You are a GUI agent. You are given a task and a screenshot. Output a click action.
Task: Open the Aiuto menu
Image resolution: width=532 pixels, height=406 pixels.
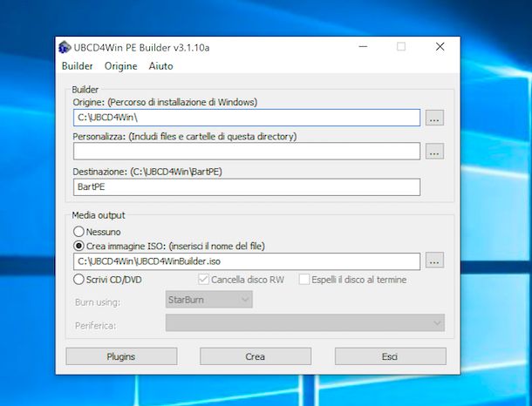[x=160, y=65]
